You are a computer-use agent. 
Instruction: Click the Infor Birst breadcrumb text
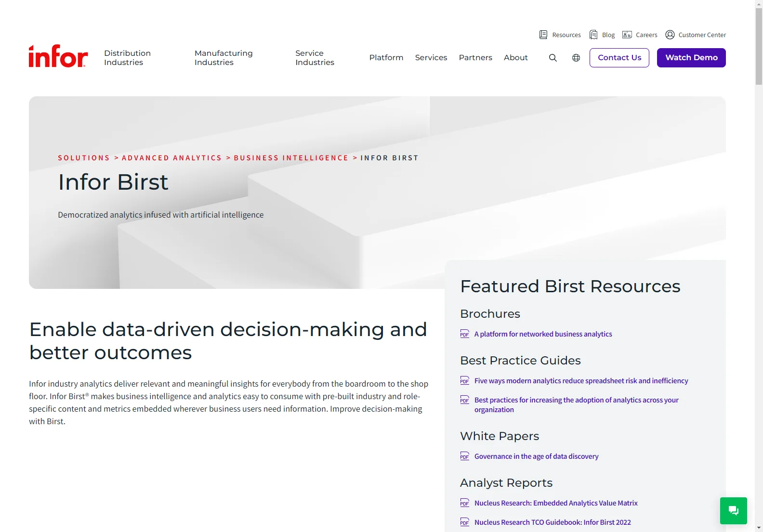(389, 158)
